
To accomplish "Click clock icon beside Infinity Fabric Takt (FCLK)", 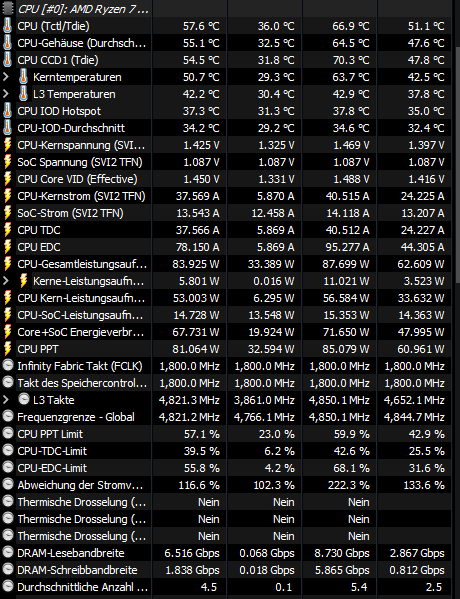I will (x=8, y=366).
